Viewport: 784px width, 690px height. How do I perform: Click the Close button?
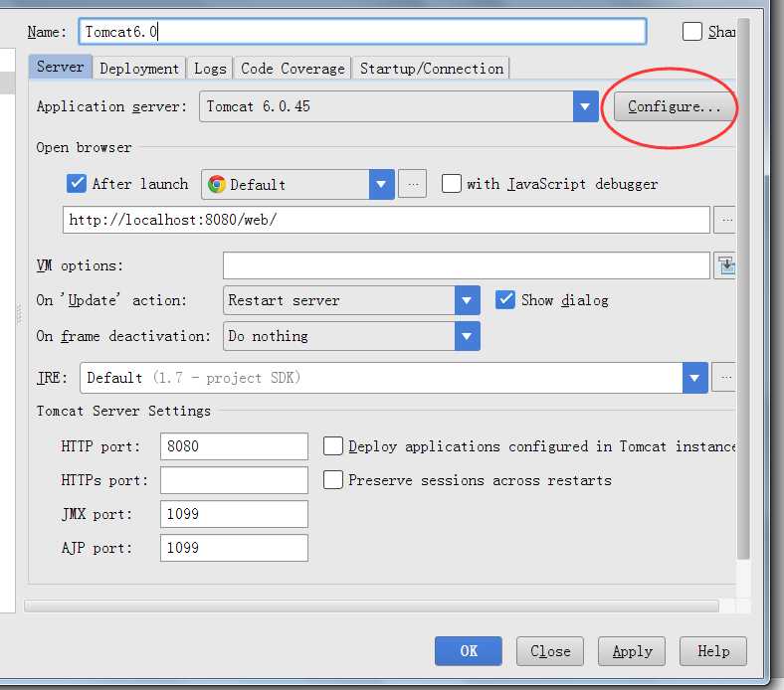(x=550, y=651)
